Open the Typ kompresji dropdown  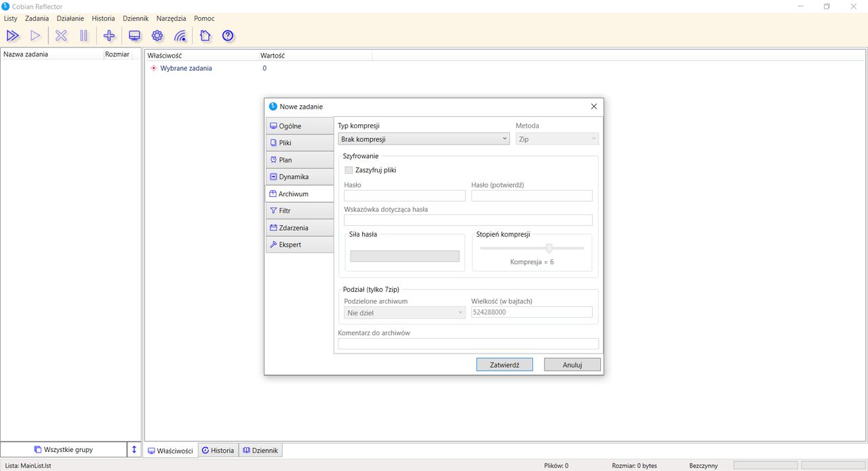[424, 139]
